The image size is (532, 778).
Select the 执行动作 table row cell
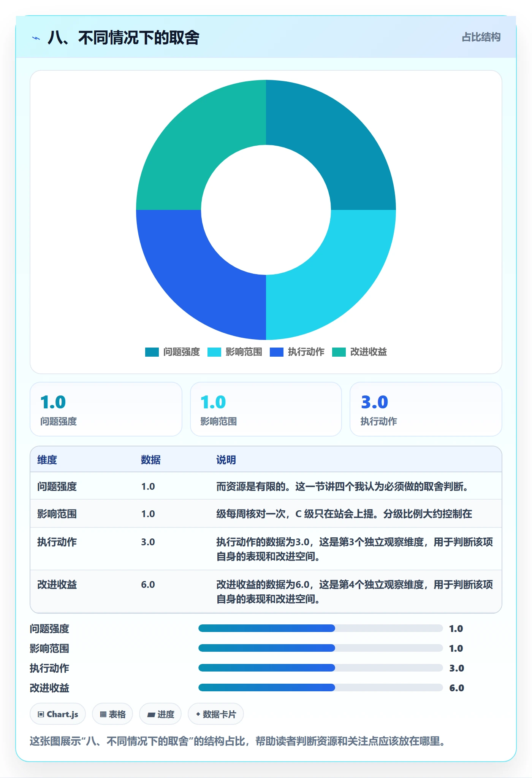pos(57,542)
